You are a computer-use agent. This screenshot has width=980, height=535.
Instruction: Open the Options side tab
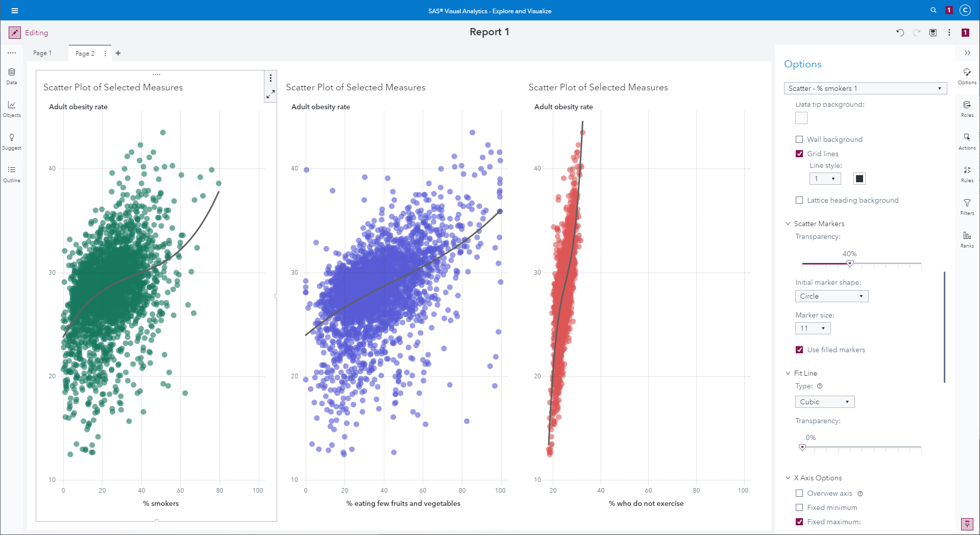[x=967, y=76]
